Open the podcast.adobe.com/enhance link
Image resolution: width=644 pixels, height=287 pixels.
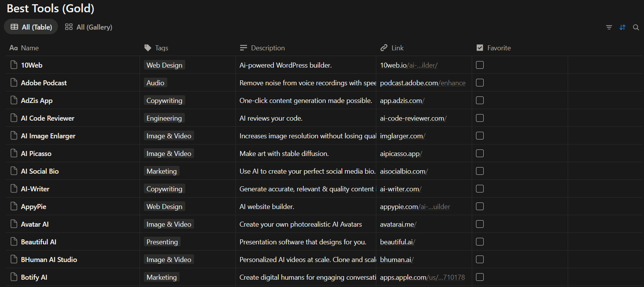tap(423, 83)
